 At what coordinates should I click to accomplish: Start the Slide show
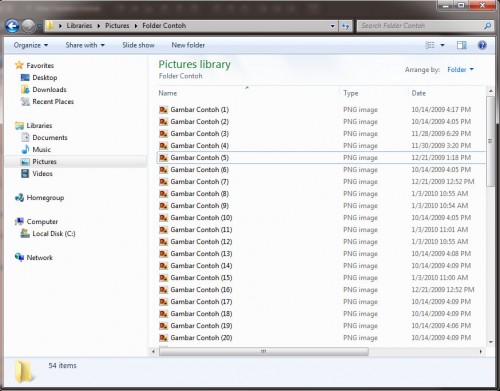138,45
